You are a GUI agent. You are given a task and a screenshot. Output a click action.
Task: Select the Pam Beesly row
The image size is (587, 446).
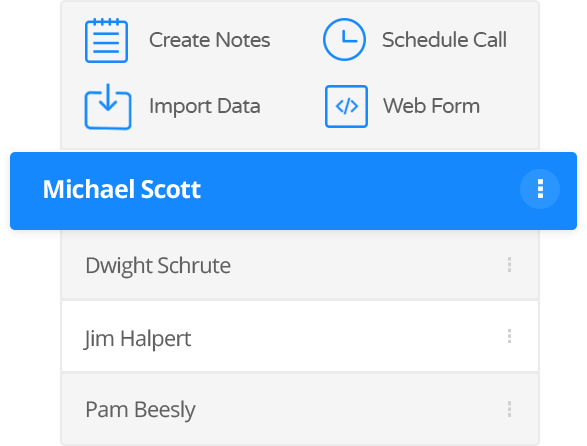(300, 409)
